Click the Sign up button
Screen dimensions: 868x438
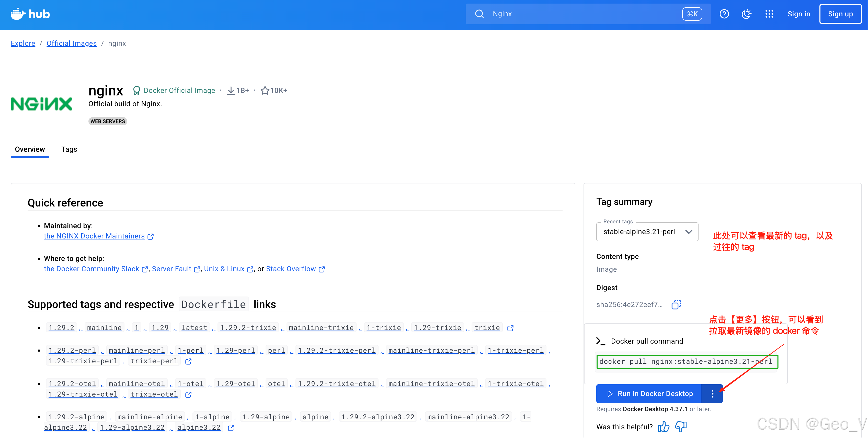pyautogui.click(x=840, y=14)
